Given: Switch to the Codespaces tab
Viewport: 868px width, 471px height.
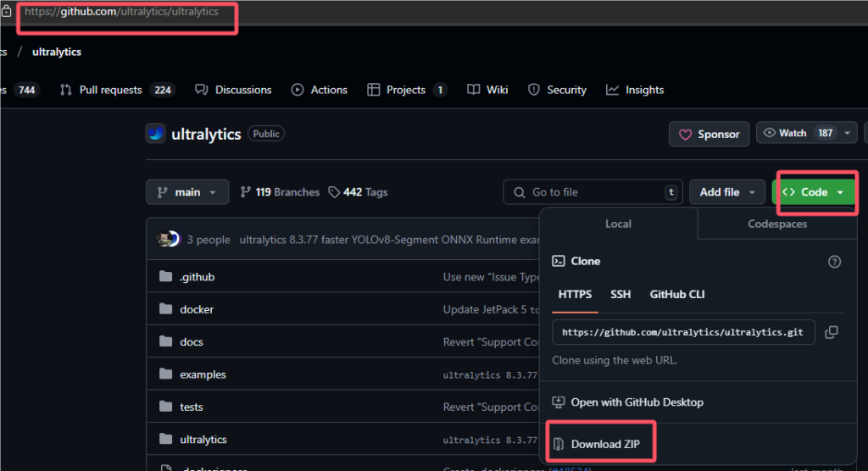Looking at the screenshot, I should [777, 224].
